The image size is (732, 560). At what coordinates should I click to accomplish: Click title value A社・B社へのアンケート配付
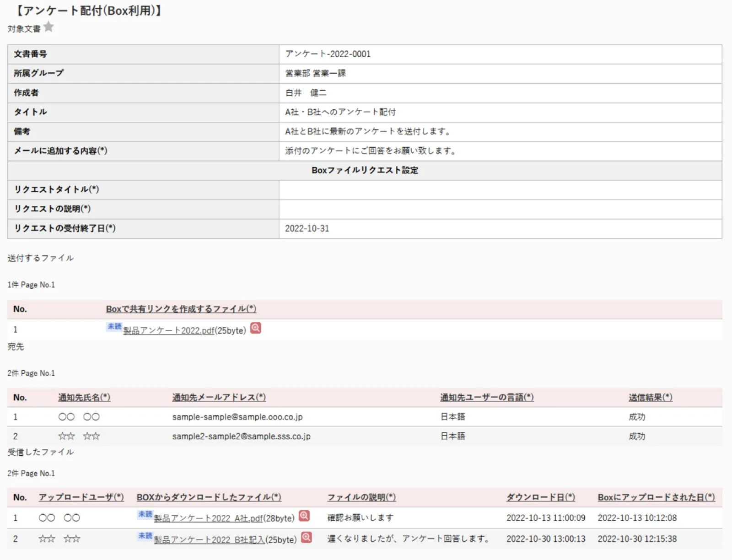340,112
